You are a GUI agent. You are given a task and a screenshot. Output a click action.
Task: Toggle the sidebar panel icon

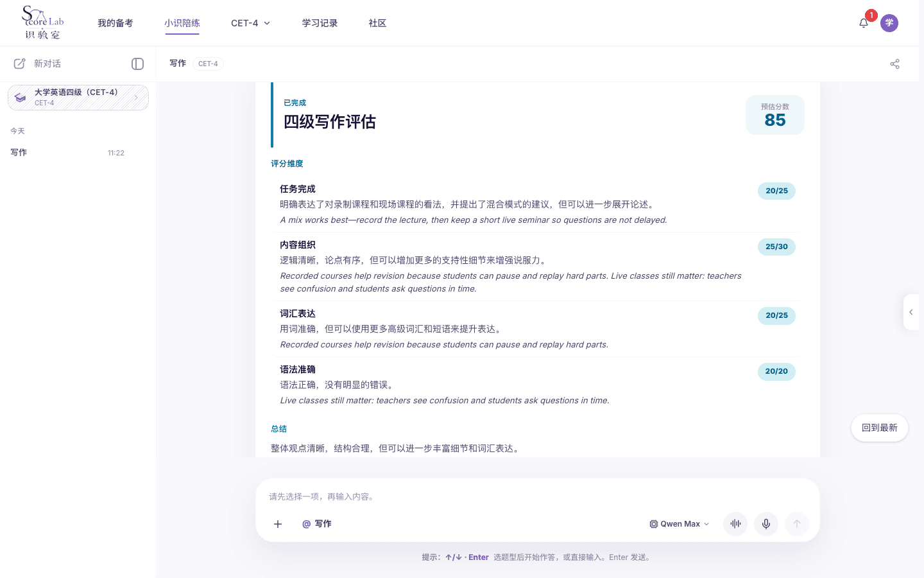coord(137,64)
